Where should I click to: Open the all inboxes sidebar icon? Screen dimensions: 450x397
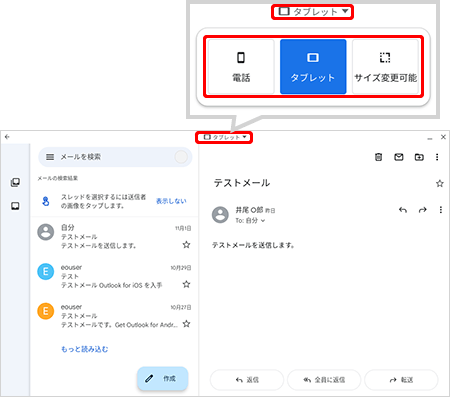[15, 182]
